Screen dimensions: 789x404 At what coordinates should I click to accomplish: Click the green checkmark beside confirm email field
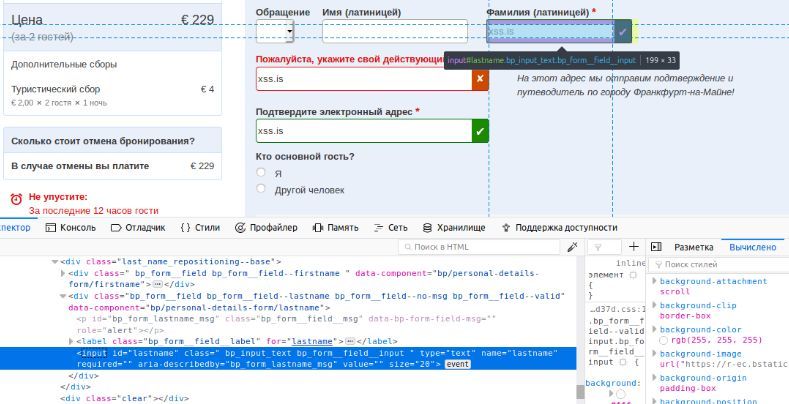(x=480, y=131)
